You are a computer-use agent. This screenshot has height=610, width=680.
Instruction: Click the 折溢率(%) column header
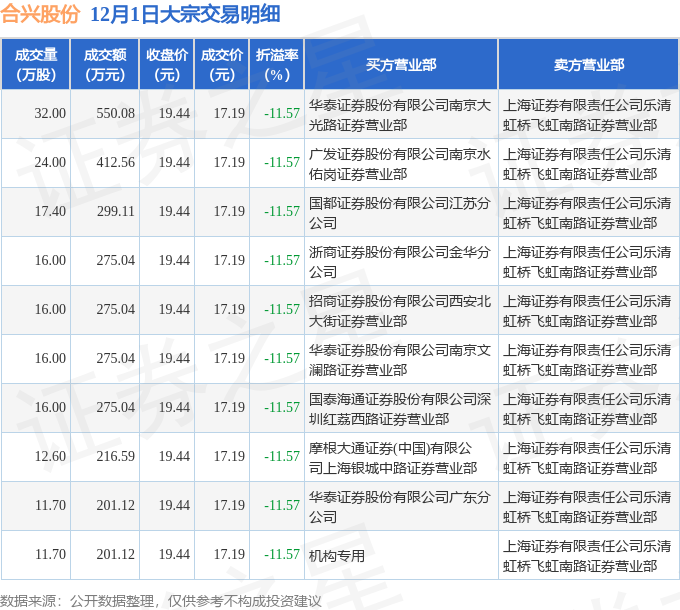pos(277,65)
